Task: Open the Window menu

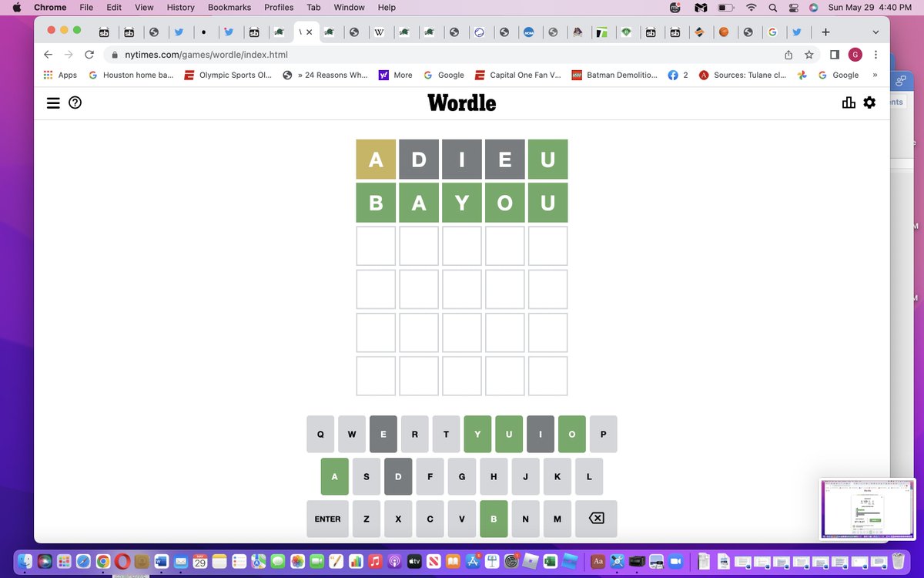Action: 349,8
